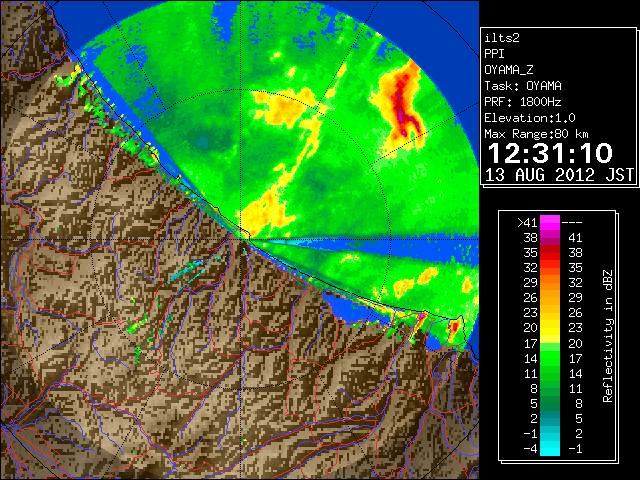Pick the yellow swatch at the 20–23 row
The height and width of the screenshot is (480, 640).
[x=550, y=328]
